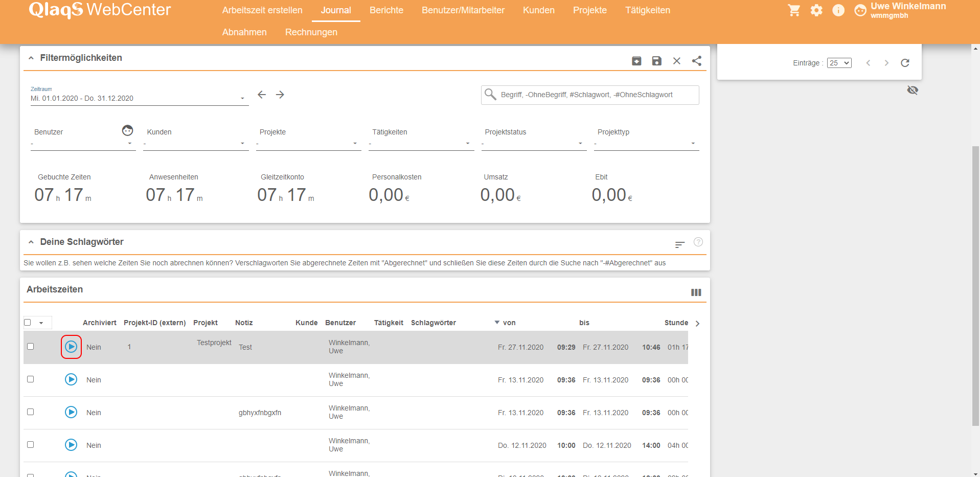
Task: Click the info circle icon
Action: [x=838, y=10]
